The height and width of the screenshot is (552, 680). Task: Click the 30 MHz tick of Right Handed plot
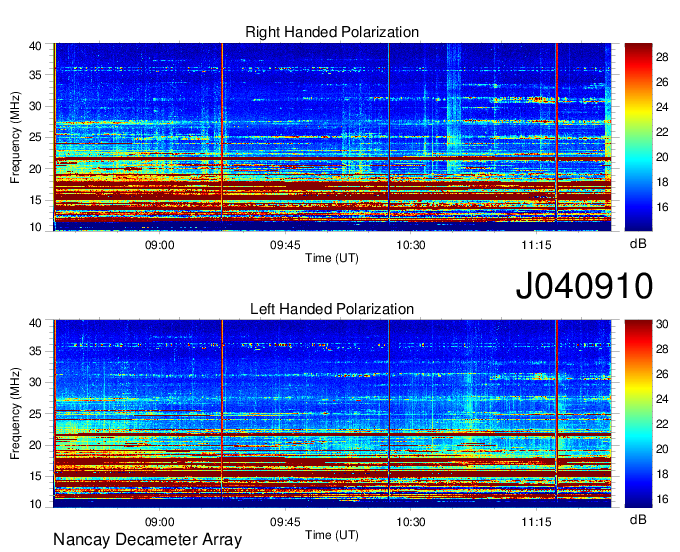tap(35, 106)
